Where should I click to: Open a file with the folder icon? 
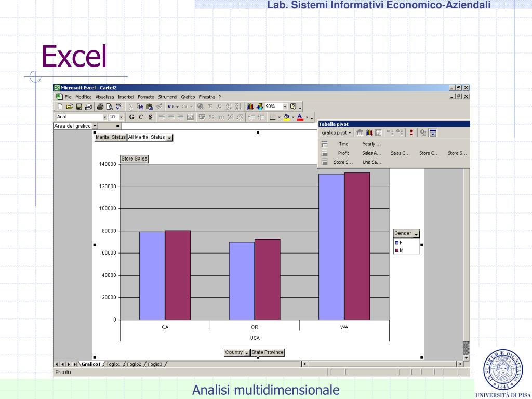(x=70, y=107)
